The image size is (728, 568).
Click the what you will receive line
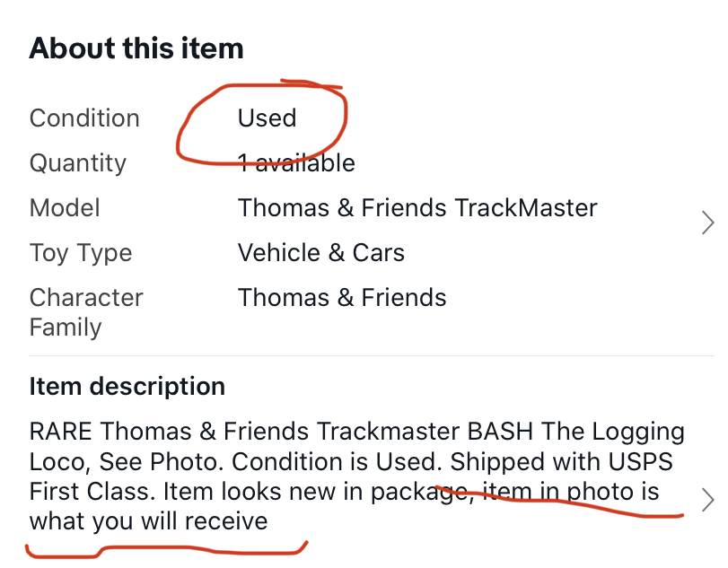(x=148, y=521)
